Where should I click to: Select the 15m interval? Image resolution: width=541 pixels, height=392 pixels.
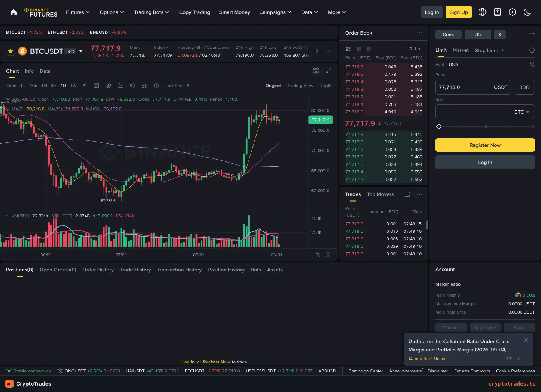33,86
